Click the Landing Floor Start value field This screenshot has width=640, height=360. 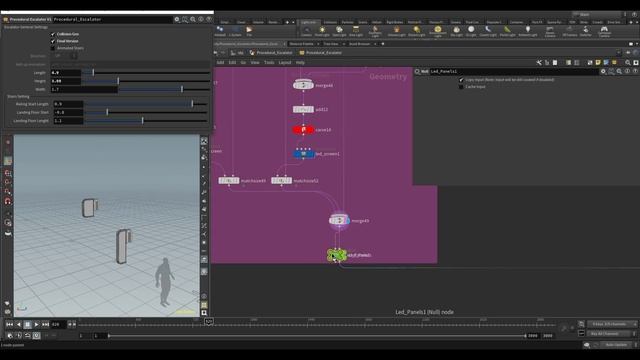click(68, 112)
